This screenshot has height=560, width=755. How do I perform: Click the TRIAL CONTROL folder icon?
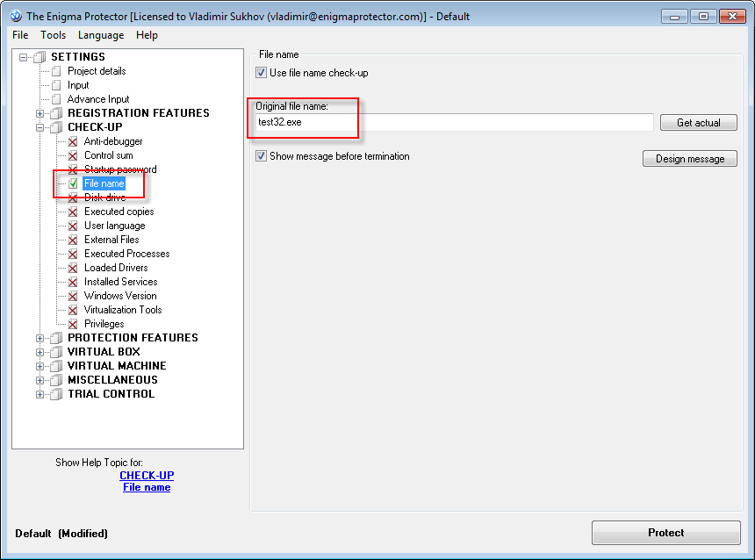pyautogui.click(x=57, y=394)
